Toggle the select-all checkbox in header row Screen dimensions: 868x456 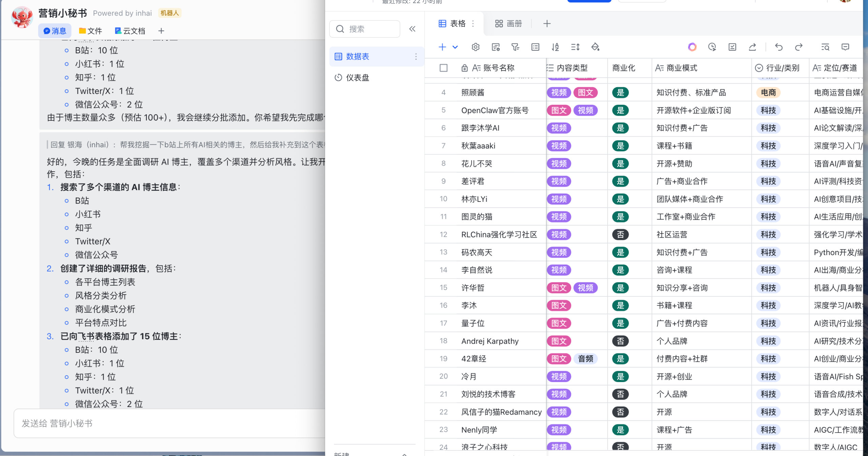click(x=443, y=68)
